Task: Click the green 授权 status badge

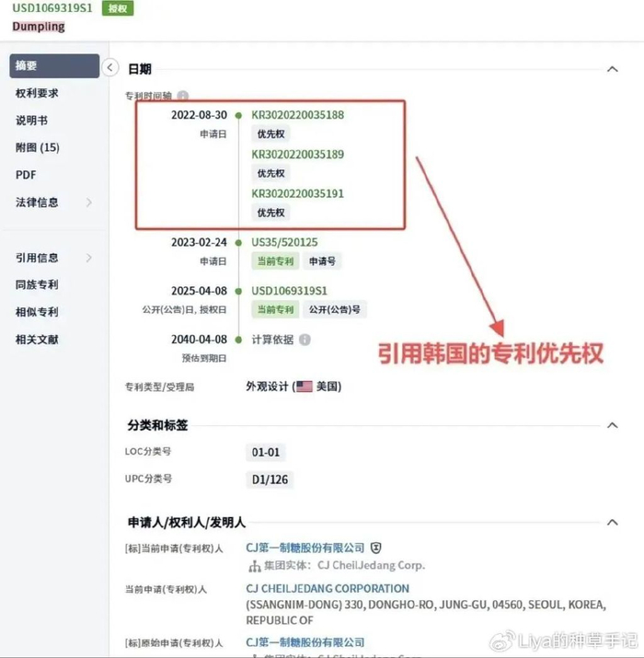Action: [x=118, y=8]
